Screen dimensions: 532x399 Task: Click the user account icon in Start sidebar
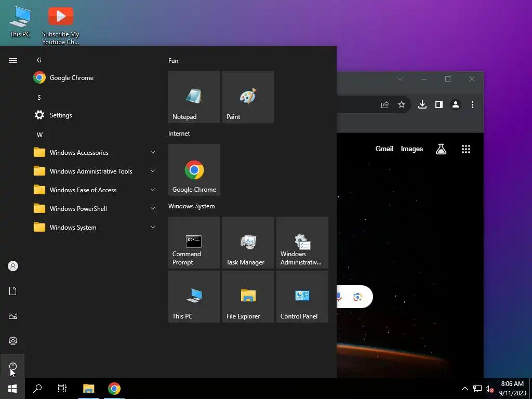tap(12, 266)
